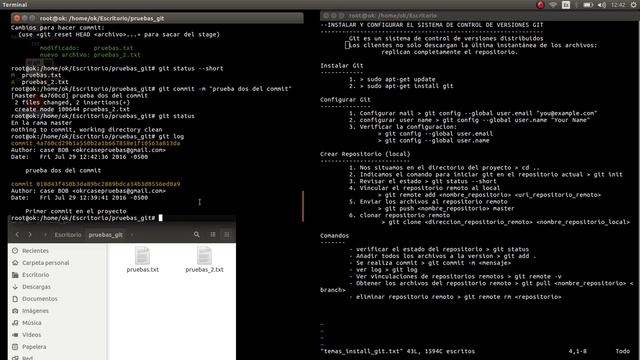Screen dimensions: 640x360
Task: Click the 'git status --short' command line
Action: [x=117, y=69]
